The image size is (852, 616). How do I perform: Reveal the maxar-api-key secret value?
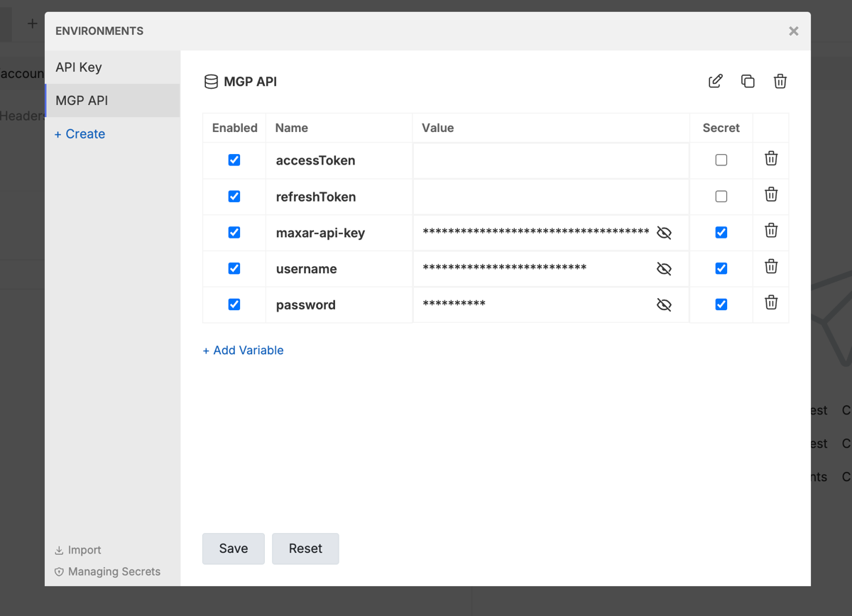pyautogui.click(x=664, y=233)
